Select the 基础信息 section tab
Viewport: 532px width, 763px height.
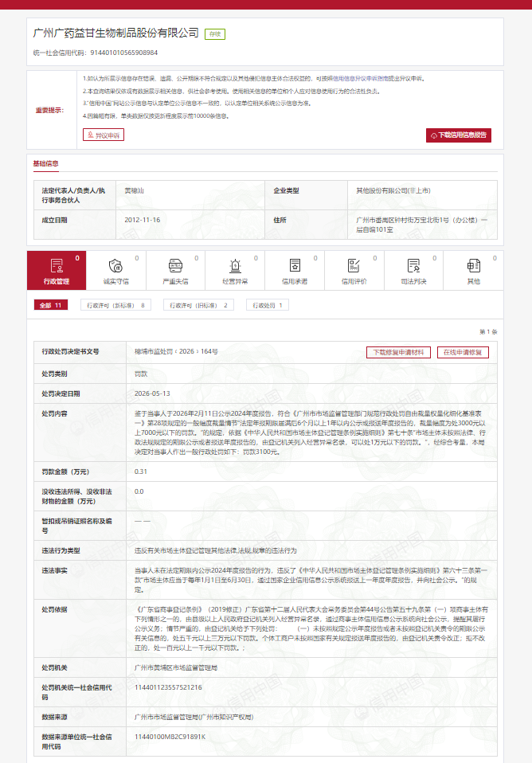tap(45, 163)
